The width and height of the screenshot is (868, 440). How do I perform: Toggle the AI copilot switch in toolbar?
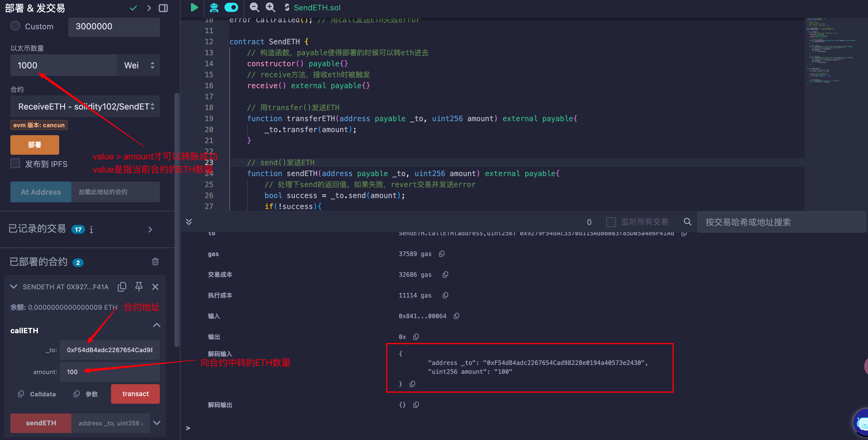click(231, 7)
